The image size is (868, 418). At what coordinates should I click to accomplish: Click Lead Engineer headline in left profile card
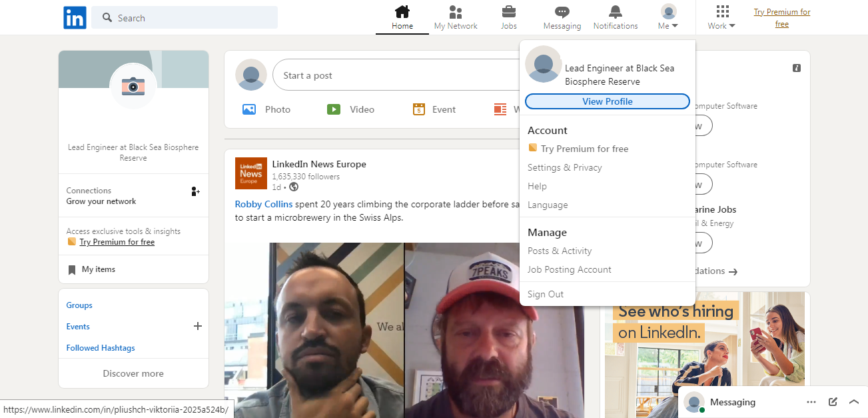pos(133,153)
